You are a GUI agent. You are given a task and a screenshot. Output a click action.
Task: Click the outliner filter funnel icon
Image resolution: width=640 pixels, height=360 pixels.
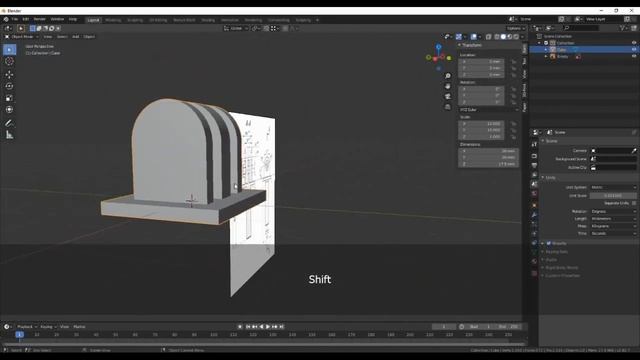pyautogui.click(x=622, y=28)
